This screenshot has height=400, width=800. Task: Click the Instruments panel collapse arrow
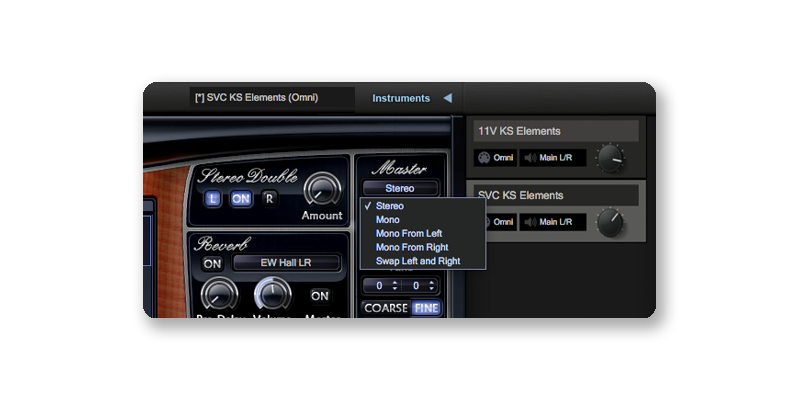(x=447, y=98)
